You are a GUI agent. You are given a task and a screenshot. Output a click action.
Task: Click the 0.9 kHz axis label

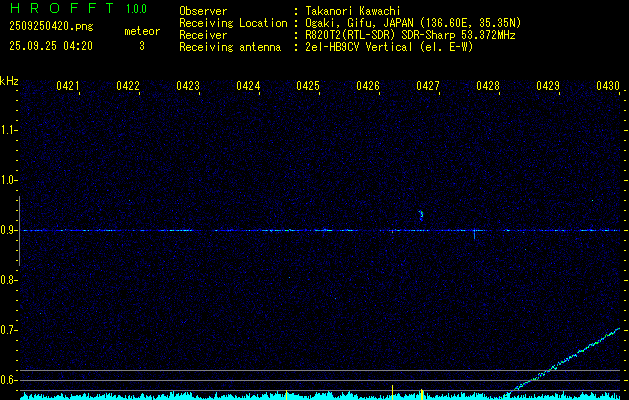8,230
